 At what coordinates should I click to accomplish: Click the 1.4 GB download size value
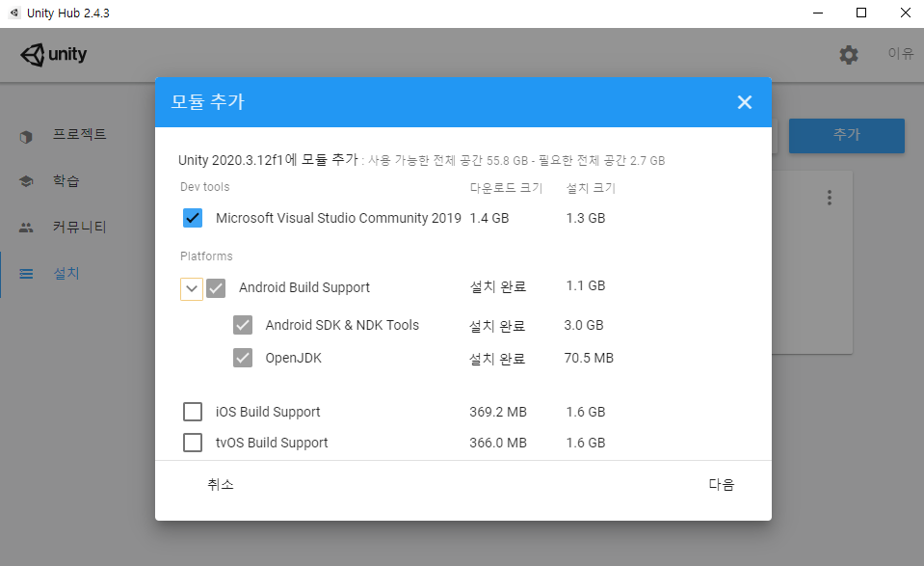click(489, 218)
